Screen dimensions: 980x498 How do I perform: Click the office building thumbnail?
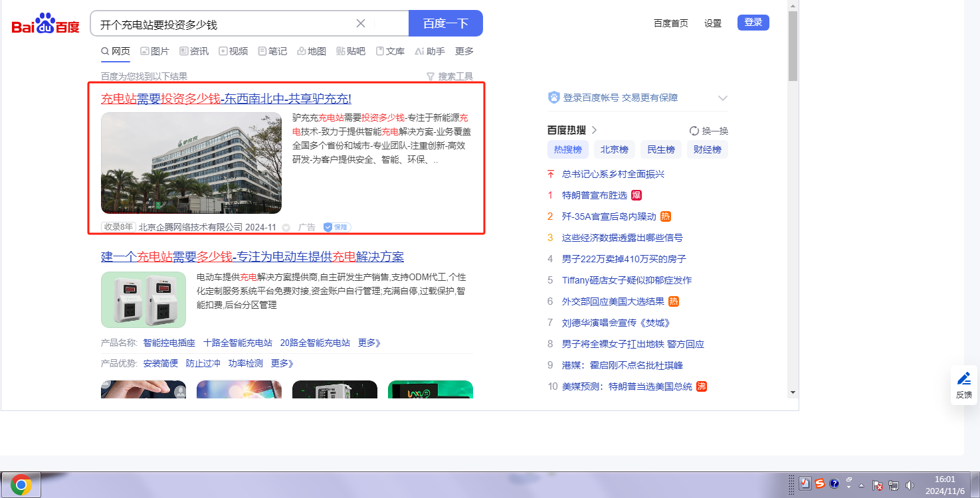click(x=191, y=163)
